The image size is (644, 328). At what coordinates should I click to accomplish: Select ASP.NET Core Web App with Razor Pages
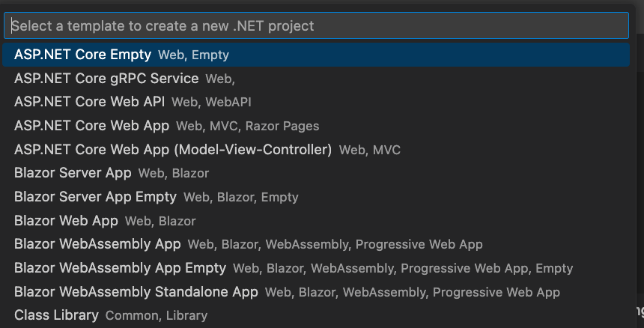tap(91, 126)
